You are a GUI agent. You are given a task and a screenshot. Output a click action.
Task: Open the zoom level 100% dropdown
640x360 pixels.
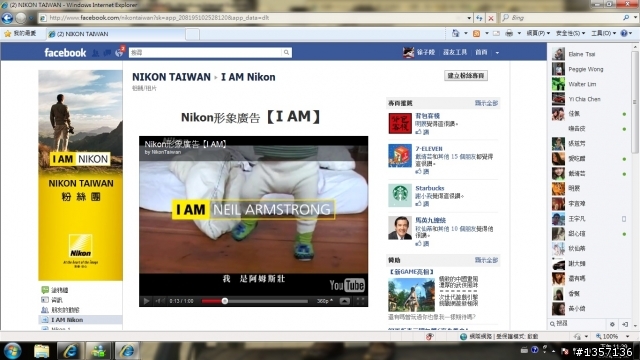pos(628,336)
